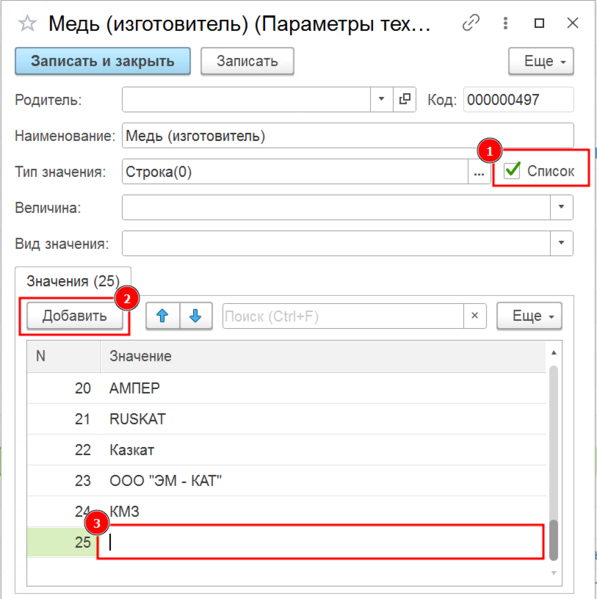
Task: Click inside the Родитель field
Action: click(x=246, y=99)
